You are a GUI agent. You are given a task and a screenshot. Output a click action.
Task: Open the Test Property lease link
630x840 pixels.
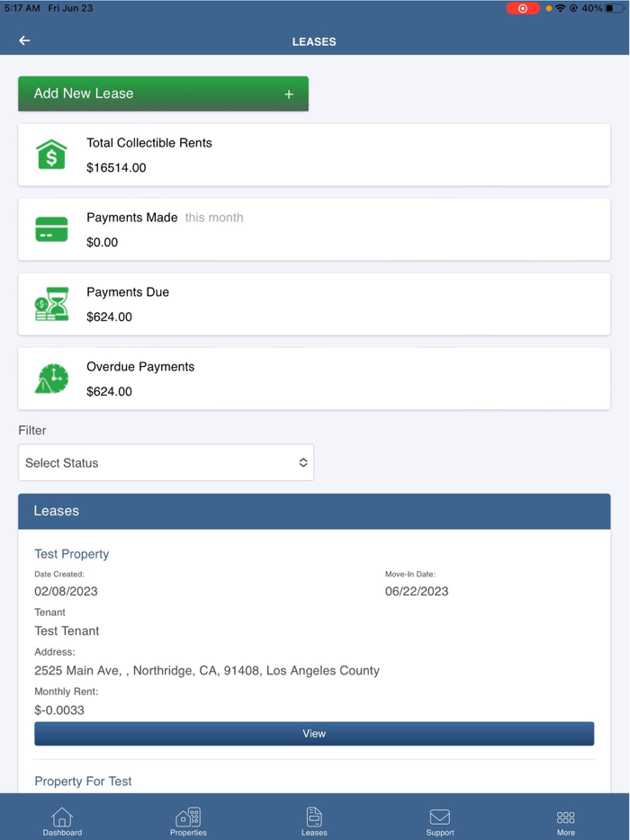(71, 554)
